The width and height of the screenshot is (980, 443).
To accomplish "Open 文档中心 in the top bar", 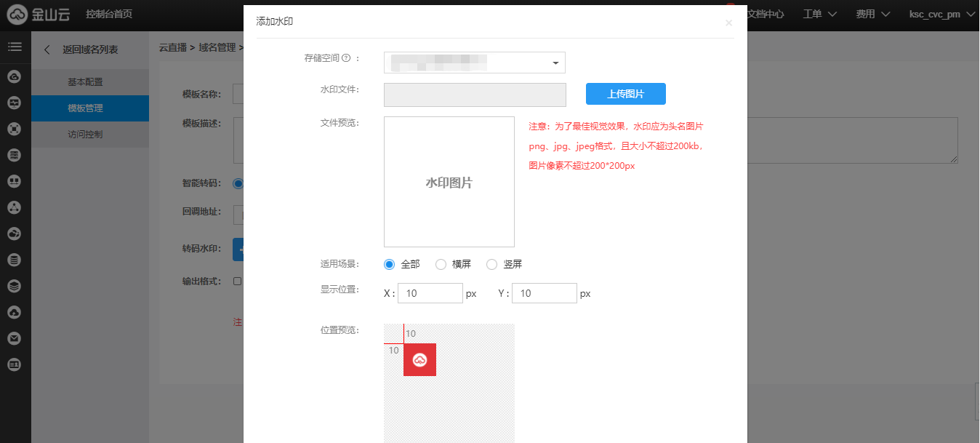I will click(766, 15).
